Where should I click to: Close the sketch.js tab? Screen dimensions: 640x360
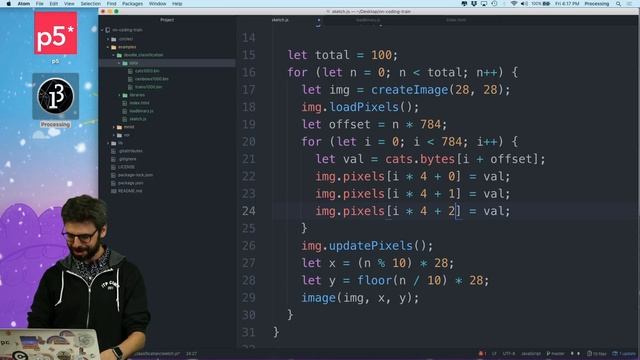[318, 20]
